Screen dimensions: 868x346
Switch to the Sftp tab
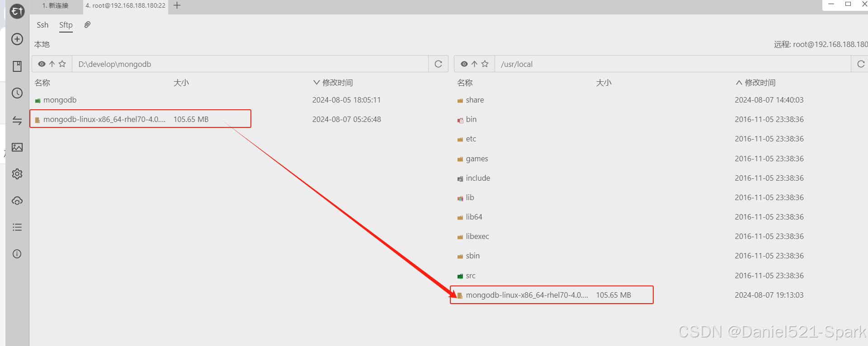pos(66,25)
